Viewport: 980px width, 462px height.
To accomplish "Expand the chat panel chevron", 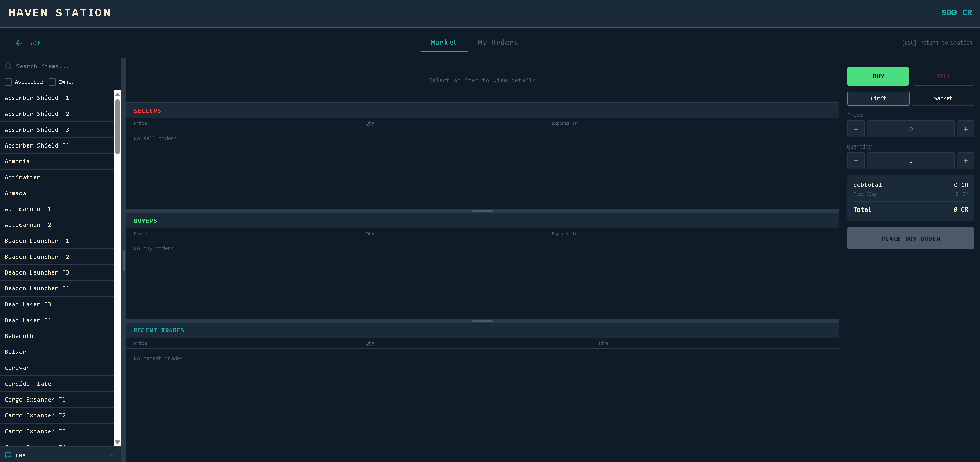I will (112, 455).
